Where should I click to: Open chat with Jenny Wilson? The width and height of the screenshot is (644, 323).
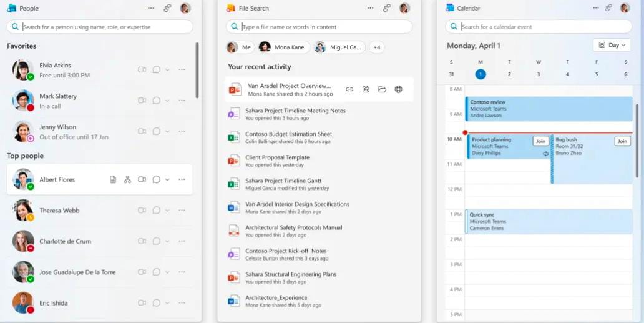(x=157, y=131)
